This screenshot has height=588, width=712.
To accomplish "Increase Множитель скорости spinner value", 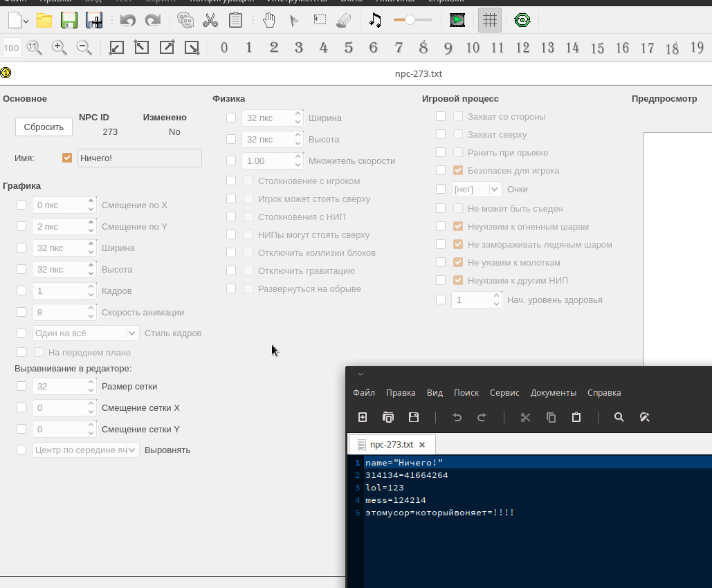I will (x=298, y=156).
